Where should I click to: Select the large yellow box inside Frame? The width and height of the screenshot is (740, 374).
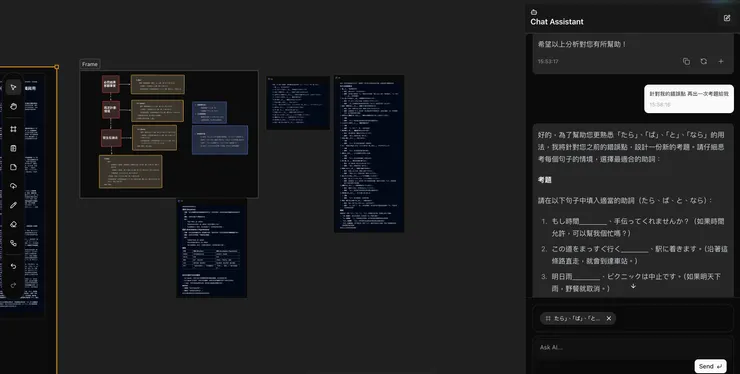point(131,172)
